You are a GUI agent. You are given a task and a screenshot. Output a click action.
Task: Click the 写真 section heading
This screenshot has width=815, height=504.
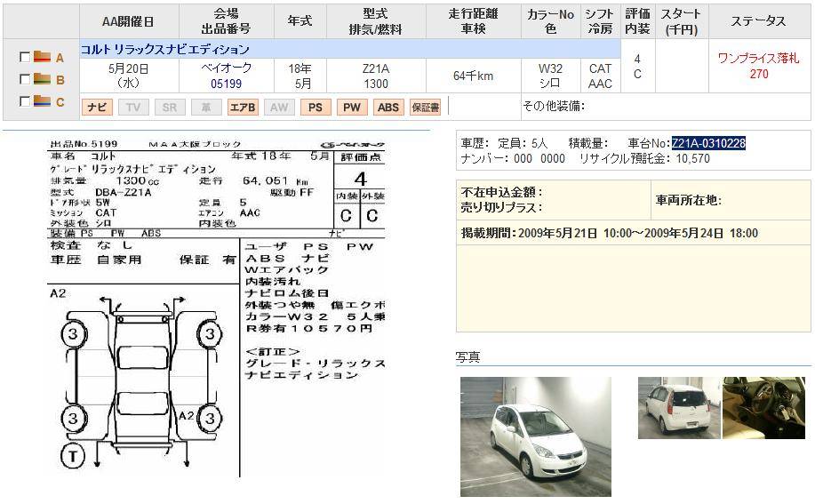coord(467,357)
